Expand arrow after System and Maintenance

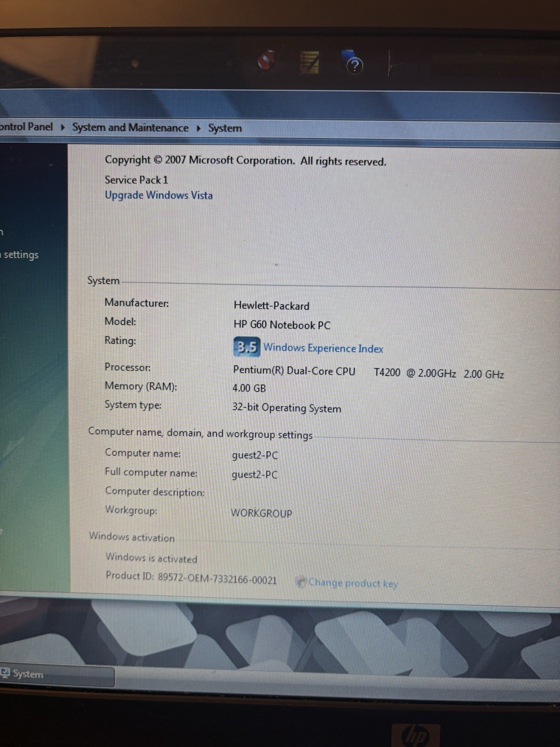(198, 128)
